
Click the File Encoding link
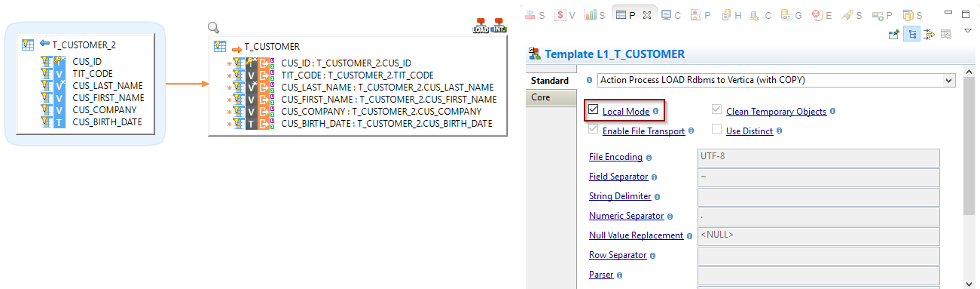(615, 158)
